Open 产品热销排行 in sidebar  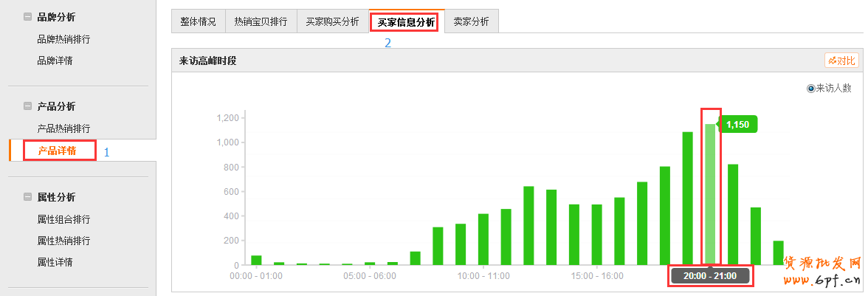click(x=63, y=128)
